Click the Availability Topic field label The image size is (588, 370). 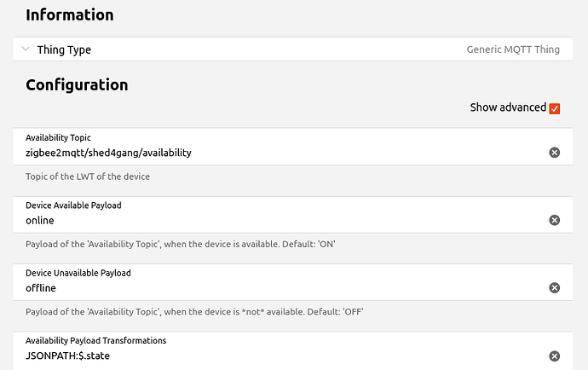pyautogui.click(x=58, y=137)
